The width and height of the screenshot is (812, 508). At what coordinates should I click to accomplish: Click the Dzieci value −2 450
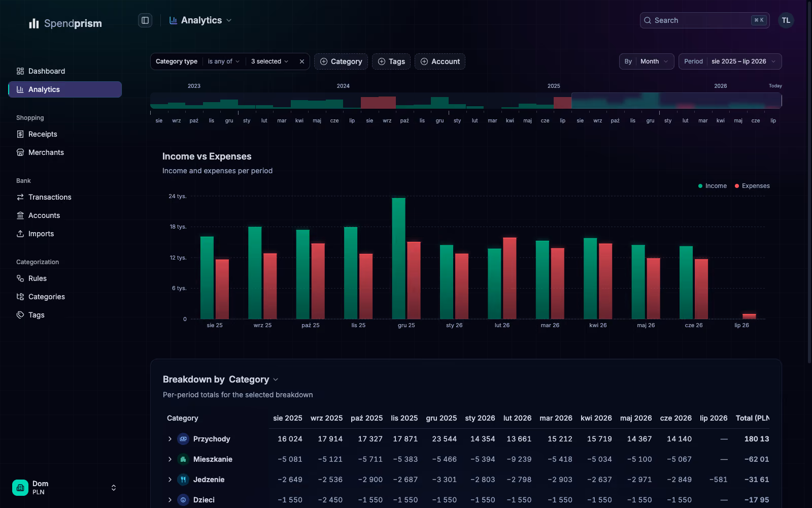click(330, 500)
